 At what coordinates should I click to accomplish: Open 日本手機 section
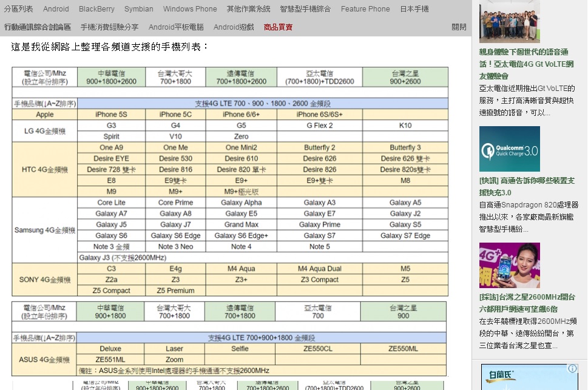(414, 8)
